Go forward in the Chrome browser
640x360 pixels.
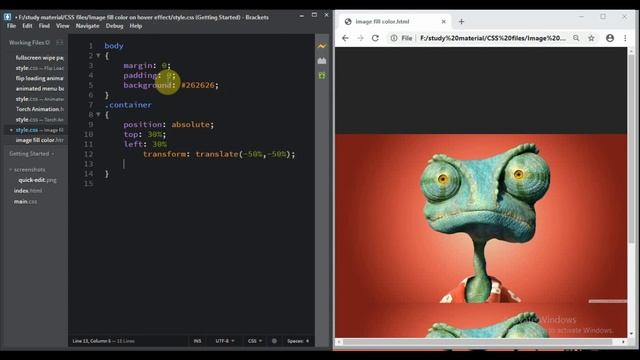(360, 38)
